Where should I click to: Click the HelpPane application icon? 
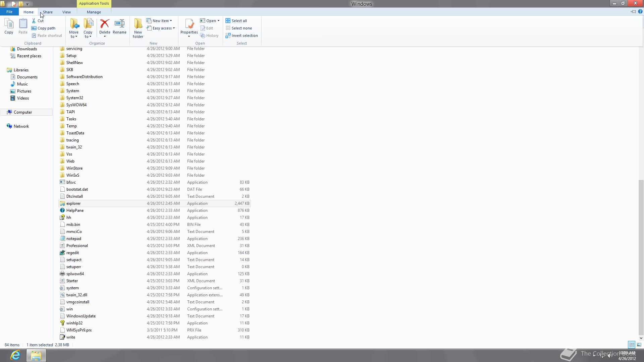click(62, 210)
